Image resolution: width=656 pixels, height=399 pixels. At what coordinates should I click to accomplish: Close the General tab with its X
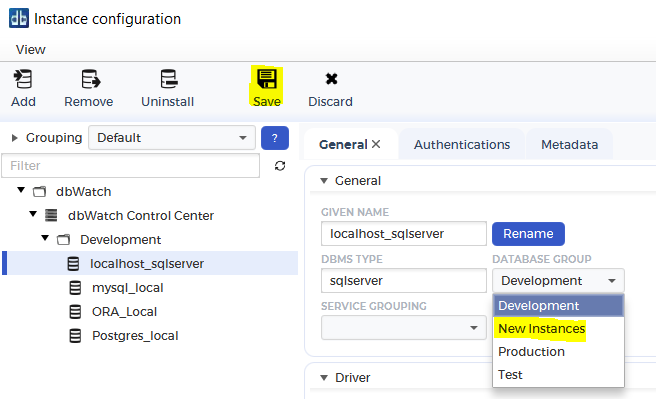[x=376, y=144]
